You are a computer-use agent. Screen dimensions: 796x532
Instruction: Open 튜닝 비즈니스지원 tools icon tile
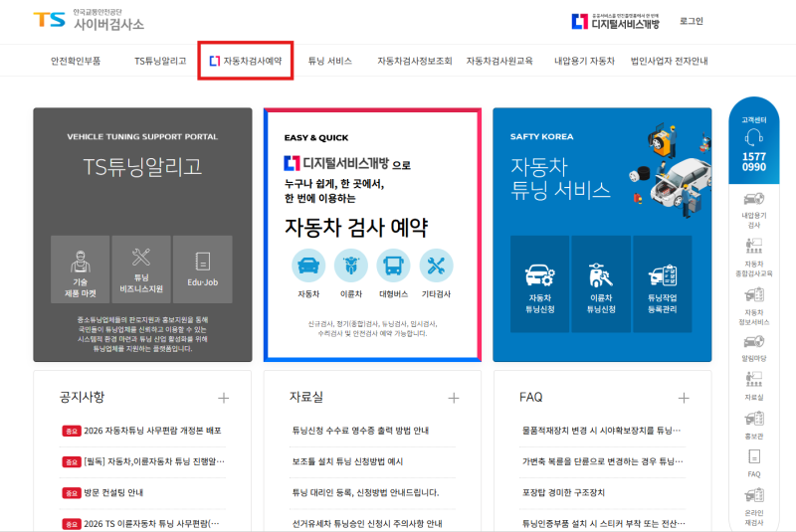(x=141, y=269)
